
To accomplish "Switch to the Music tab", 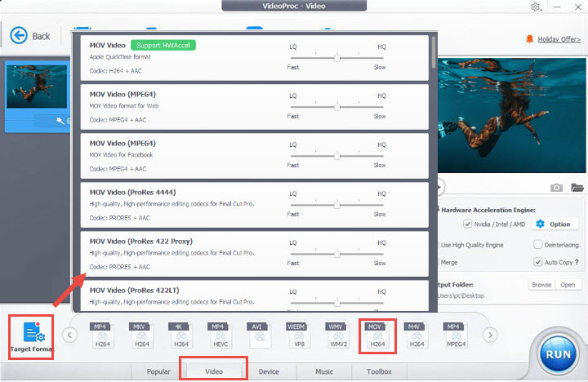I will (x=324, y=371).
